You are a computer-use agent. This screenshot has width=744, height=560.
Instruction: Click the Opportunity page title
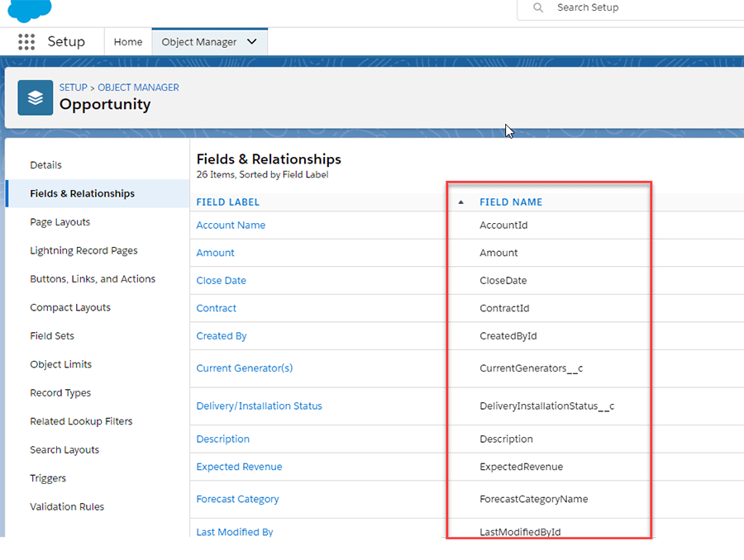[x=105, y=104]
